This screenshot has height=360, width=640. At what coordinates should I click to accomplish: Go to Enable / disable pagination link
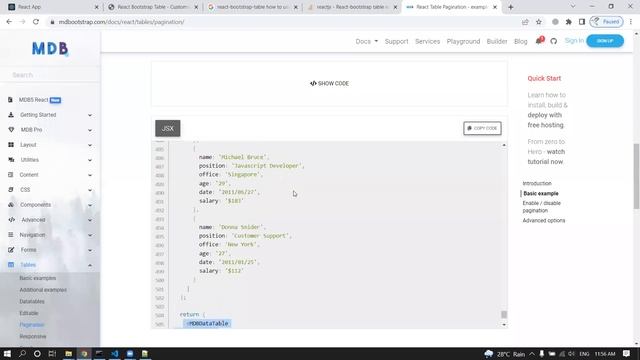[542, 207]
